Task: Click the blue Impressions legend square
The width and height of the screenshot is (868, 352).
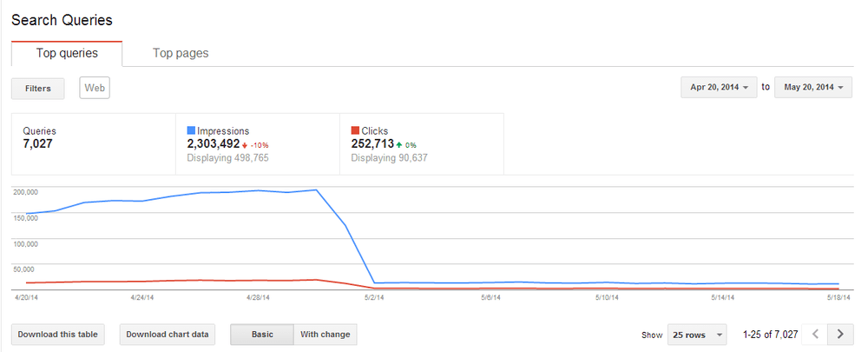Action: [x=191, y=131]
